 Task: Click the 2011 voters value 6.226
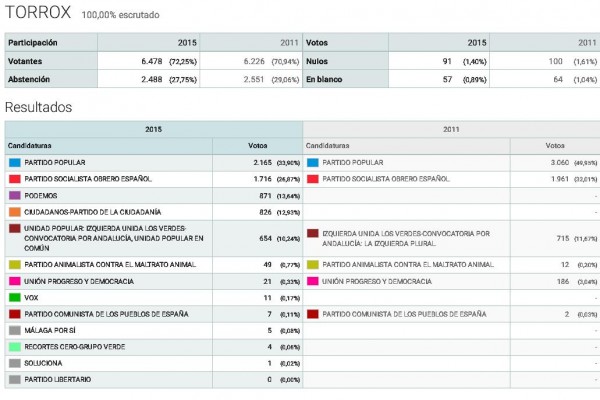tap(254, 61)
